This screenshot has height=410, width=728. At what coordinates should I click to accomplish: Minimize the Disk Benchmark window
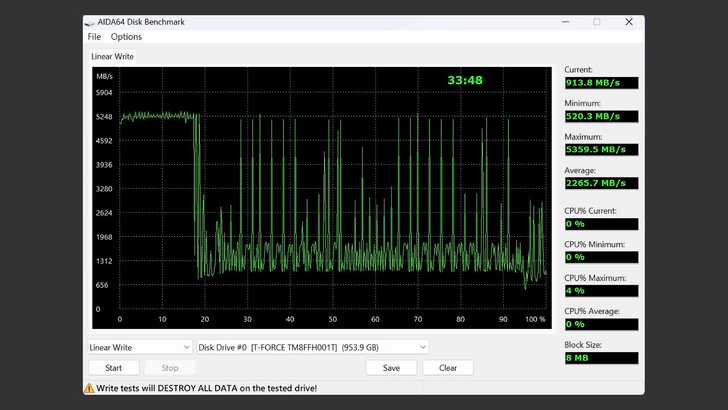(x=567, y=22)
